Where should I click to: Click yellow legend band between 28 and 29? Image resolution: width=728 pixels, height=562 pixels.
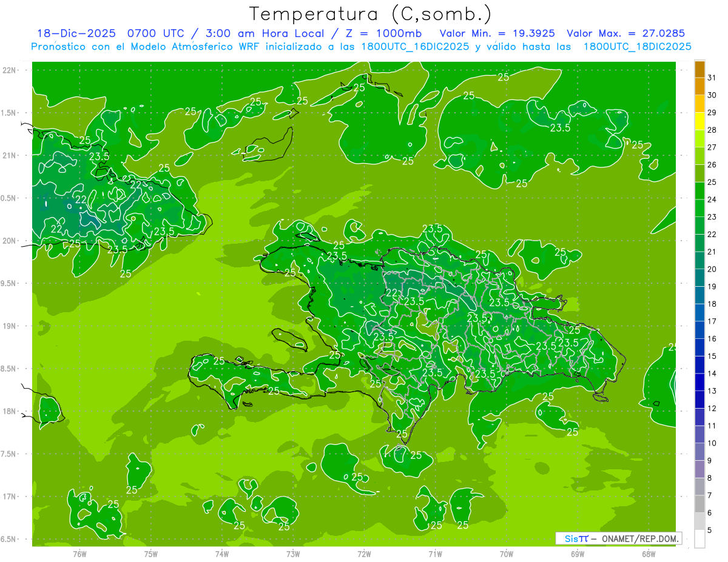click(x=699, y=121)
